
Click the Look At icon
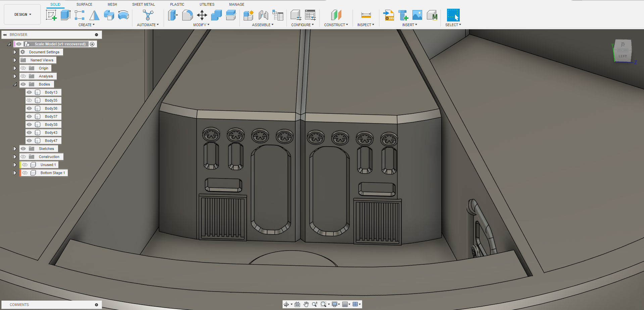(x=297, y=304)
